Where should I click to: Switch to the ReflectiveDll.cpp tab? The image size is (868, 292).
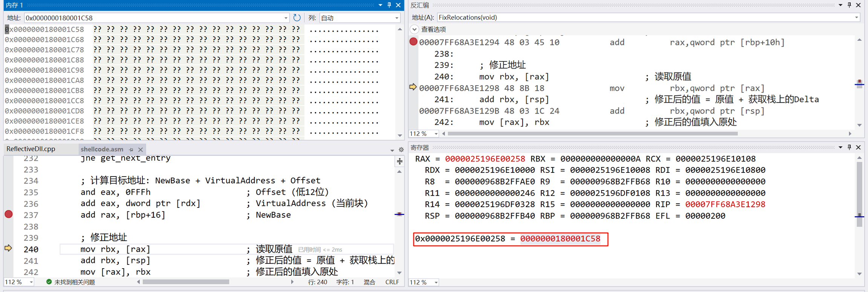[31, 149]
